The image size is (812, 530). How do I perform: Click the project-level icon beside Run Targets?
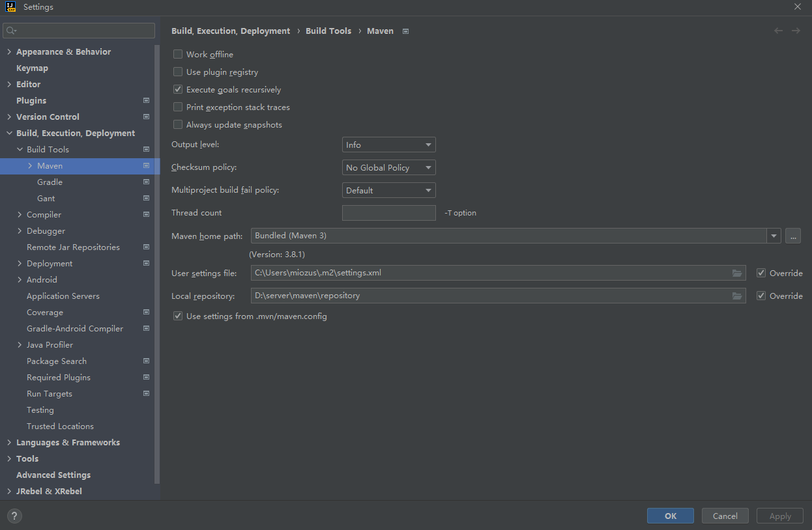point(146,393)
